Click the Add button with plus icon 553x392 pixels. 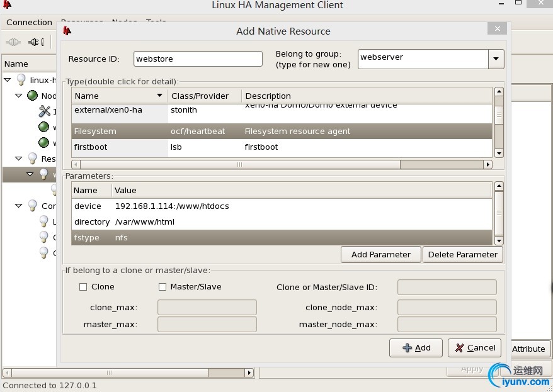click(x=416, y=348)
